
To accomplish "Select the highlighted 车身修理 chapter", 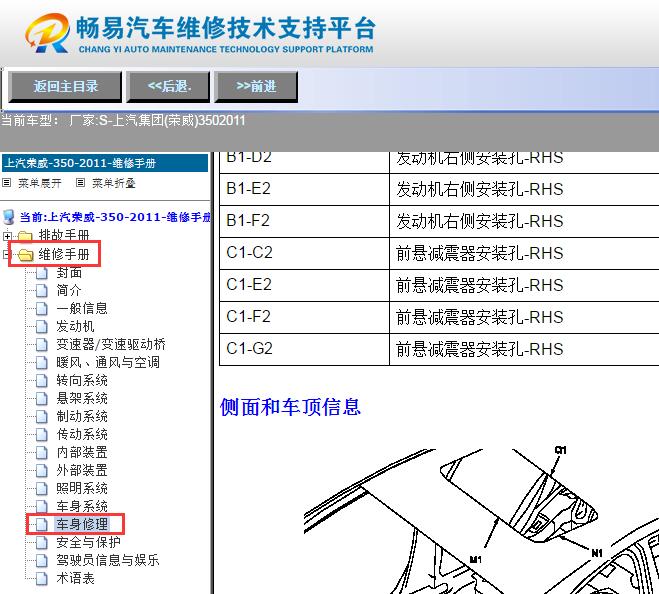I will [82, 525].
